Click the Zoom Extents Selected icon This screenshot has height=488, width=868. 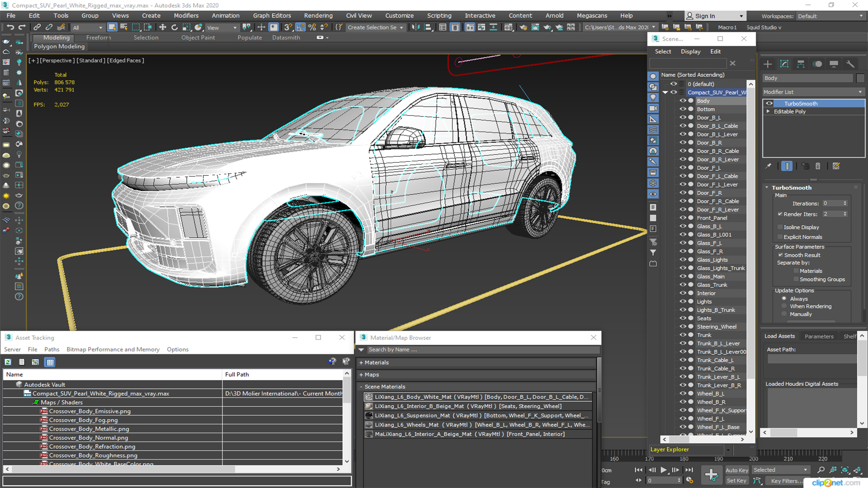click(845, 470)
